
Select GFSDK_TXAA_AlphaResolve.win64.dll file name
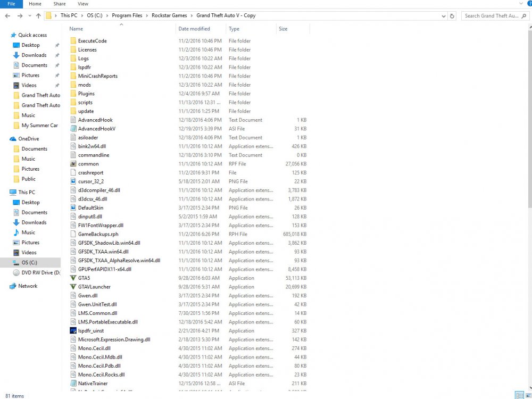(x=119, y=260)
